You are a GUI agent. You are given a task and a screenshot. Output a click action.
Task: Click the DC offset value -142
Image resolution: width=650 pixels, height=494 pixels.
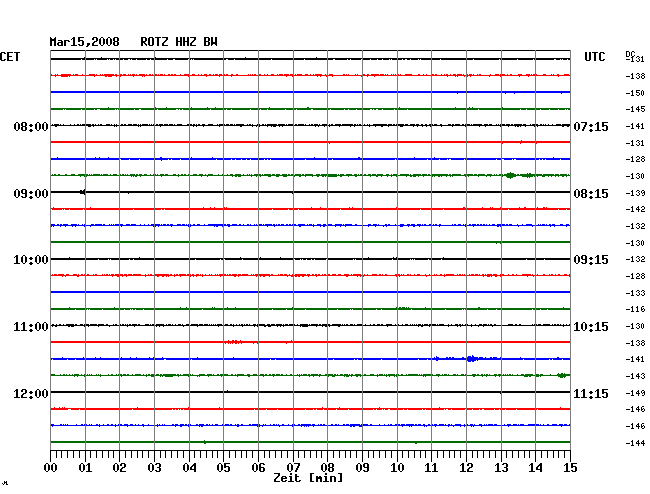635,209
